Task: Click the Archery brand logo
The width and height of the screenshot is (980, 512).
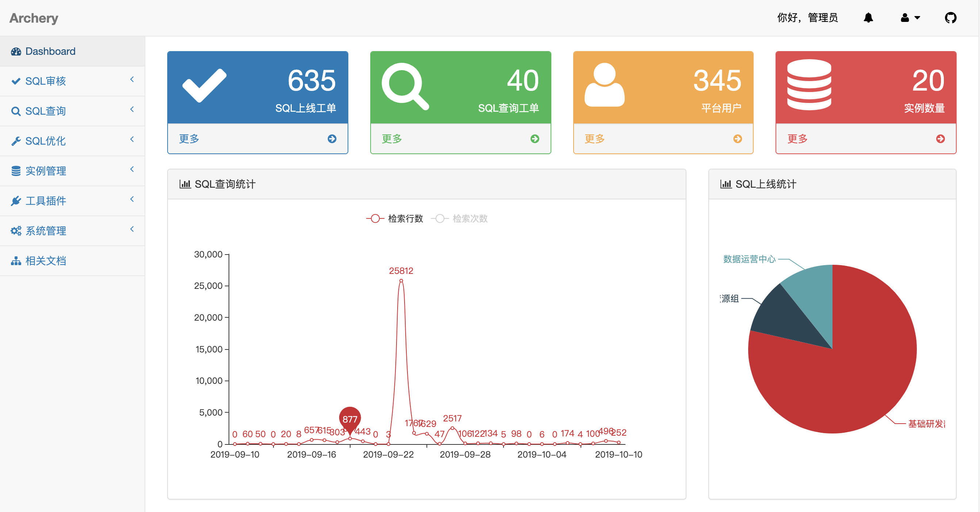Action: (x=34, y=18)
